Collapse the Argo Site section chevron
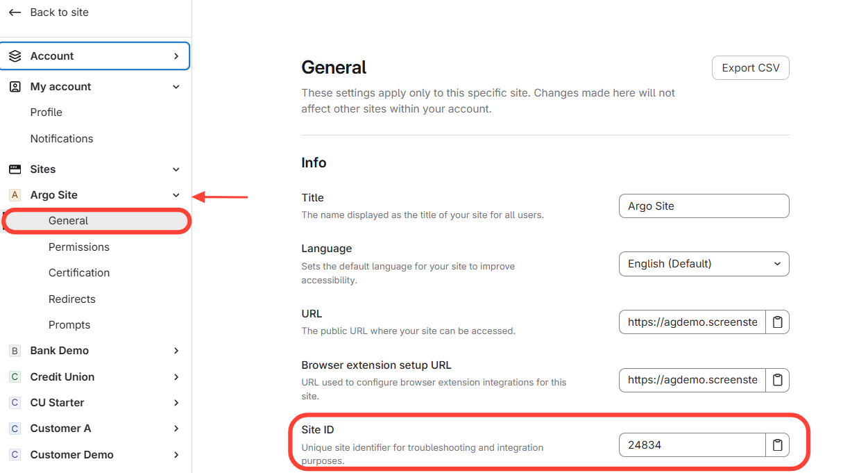868x473 pixels. pyautogui.click(x=176, y=195)
